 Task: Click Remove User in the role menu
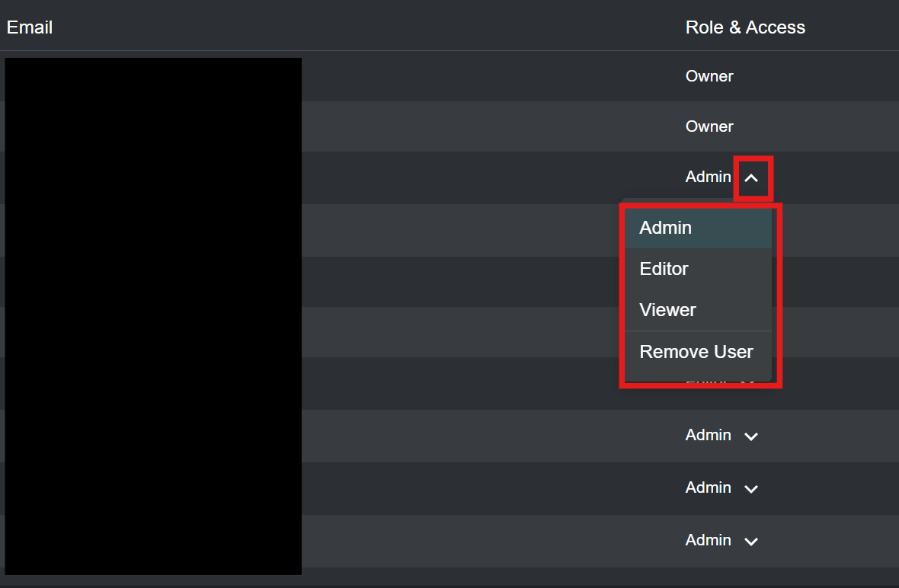tap(696, 352)
